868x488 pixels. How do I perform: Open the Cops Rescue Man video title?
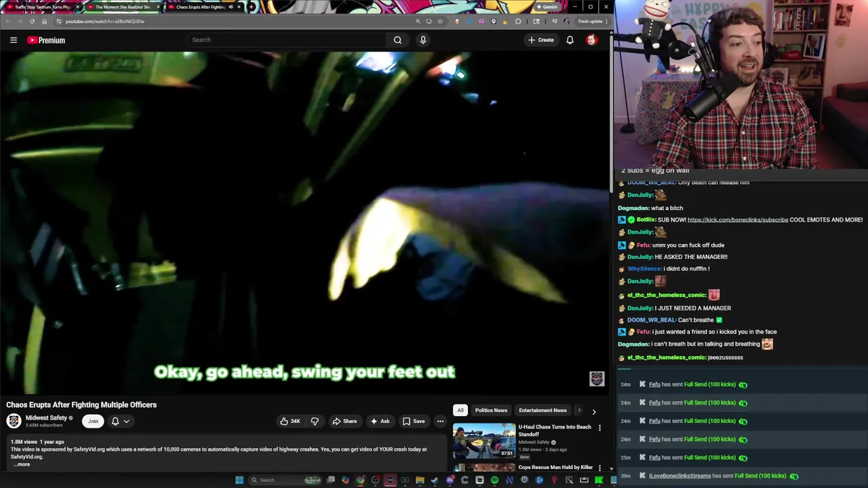pos(555,467)
